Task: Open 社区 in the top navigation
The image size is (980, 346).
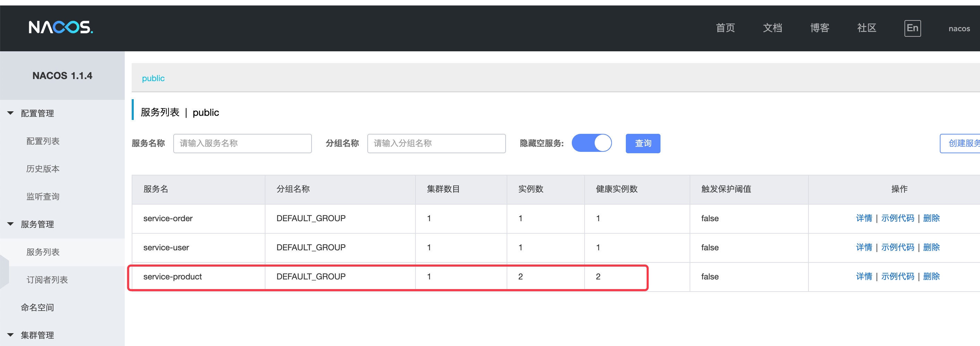Action: pyautogui.click(x=867, y=28)
